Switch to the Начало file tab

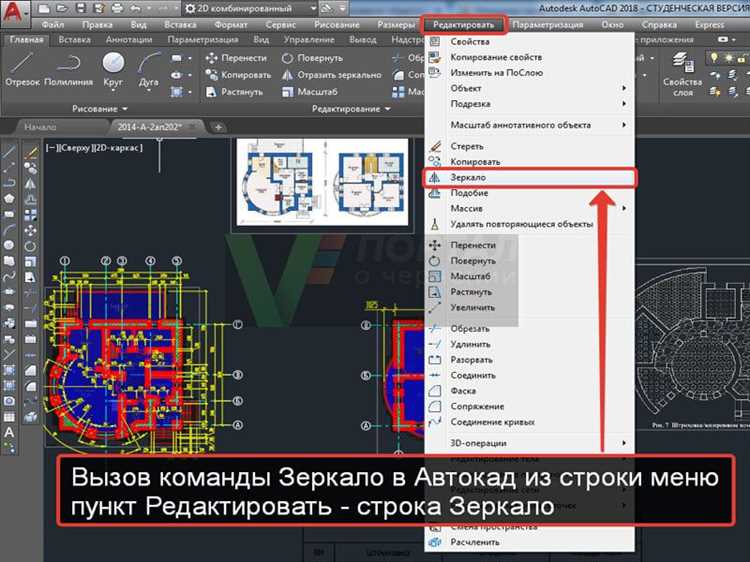(x=40, y=127)
